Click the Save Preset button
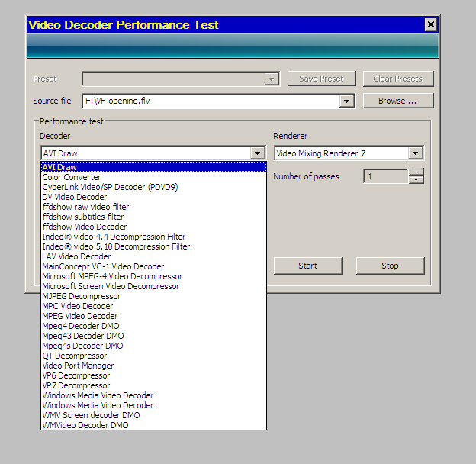 pos(321,79)
